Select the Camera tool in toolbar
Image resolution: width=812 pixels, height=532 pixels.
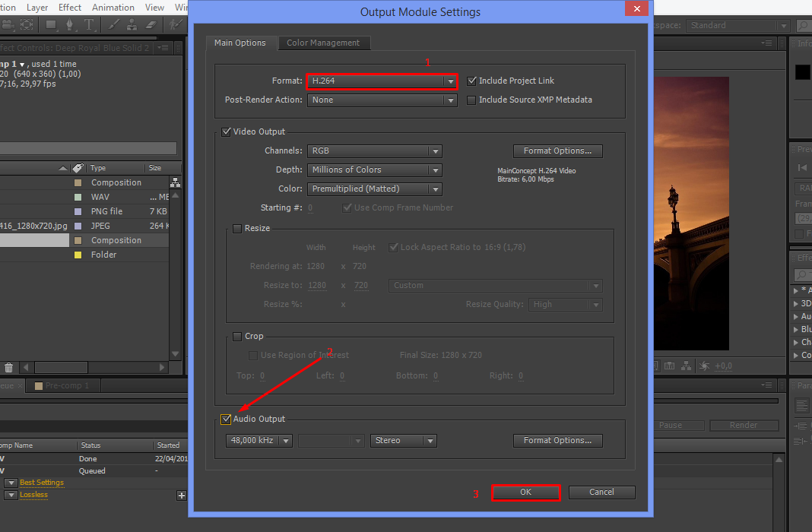pyautogui.click(x=8, y=24)
